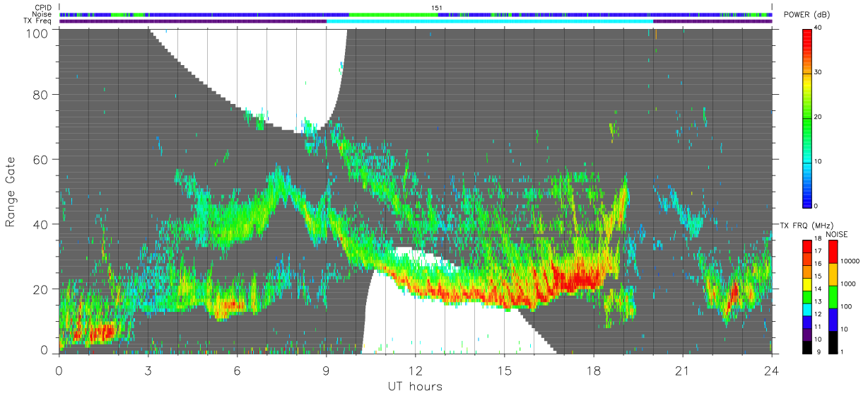Screen dimensions: 868x401
Task: Click the 21 tick label on UT hours axis
Action: pyautogui.click(x=682, y=371)
